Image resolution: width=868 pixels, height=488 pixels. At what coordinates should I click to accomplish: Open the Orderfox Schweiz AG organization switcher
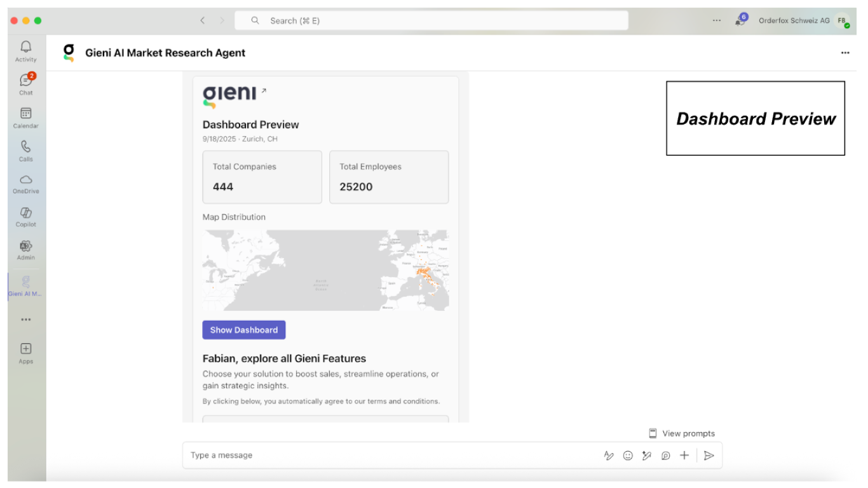click(x=794, y=20)
